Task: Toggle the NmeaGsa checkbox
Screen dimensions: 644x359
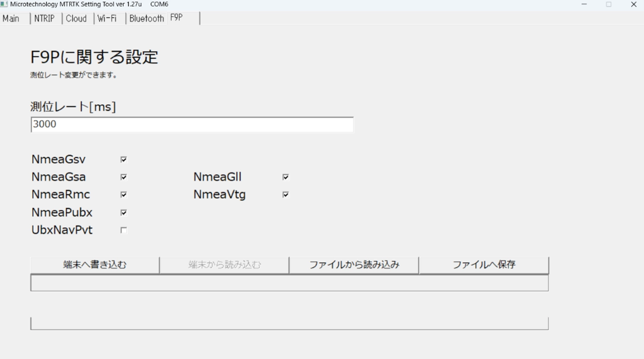Action: point(124,177)
